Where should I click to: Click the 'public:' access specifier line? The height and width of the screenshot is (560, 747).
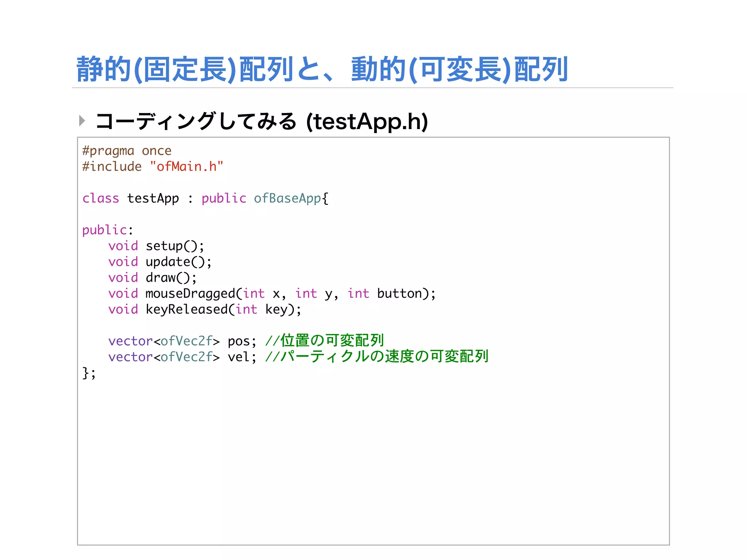click(x=108, y=230)
